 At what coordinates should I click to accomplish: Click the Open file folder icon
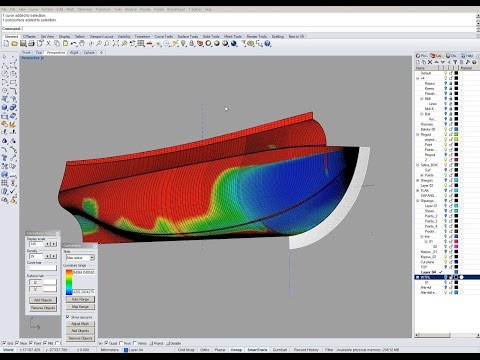pyautogui.click(x=14, y=43)
